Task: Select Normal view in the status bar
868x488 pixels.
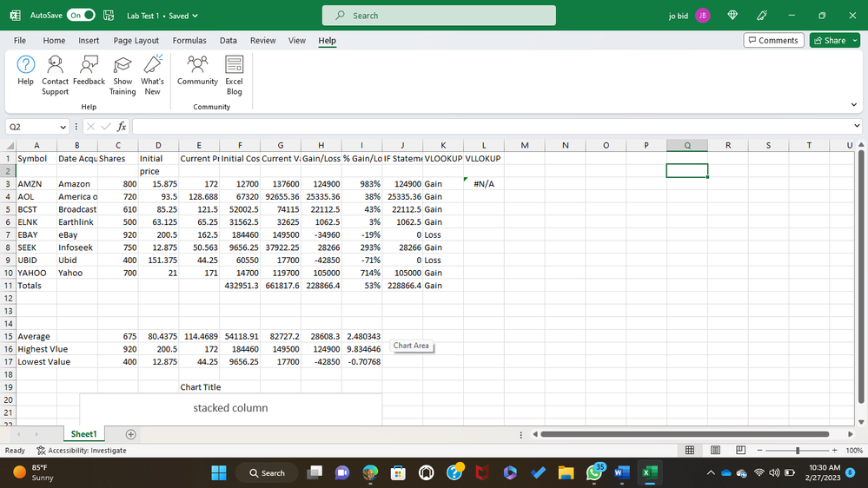Action: point(690,450)
